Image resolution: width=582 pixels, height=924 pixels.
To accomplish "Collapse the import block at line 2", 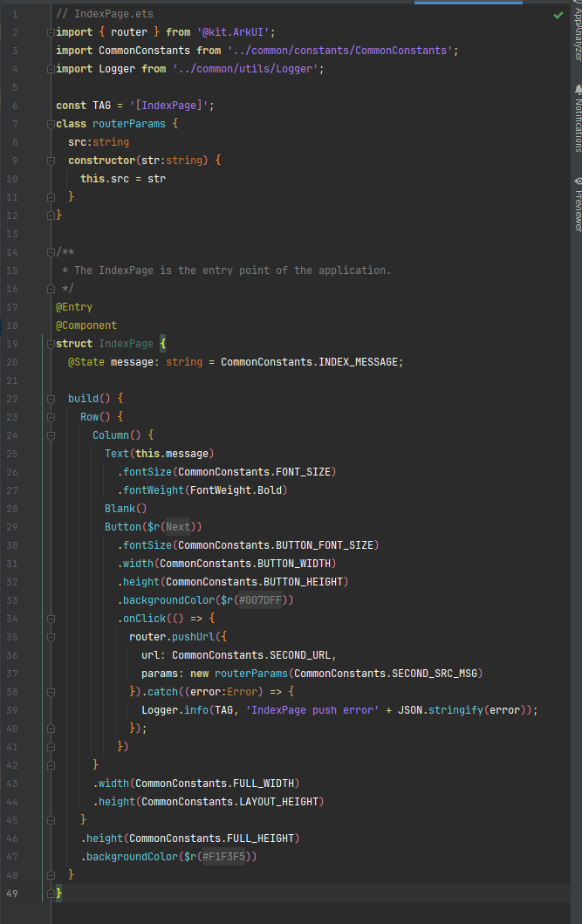I will coord(51,32).
